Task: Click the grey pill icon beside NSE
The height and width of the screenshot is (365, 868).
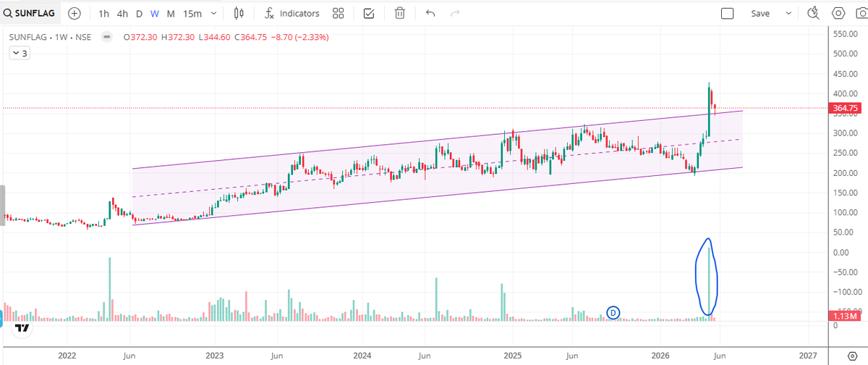Action: coord(107,37)
